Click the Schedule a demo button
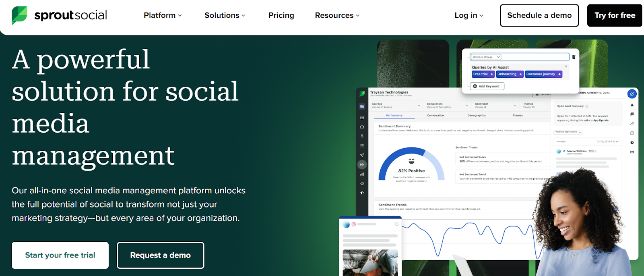Image resolution: width=644 pixels, height=276 pixels. pyautogui.click(x=539, y=15)
